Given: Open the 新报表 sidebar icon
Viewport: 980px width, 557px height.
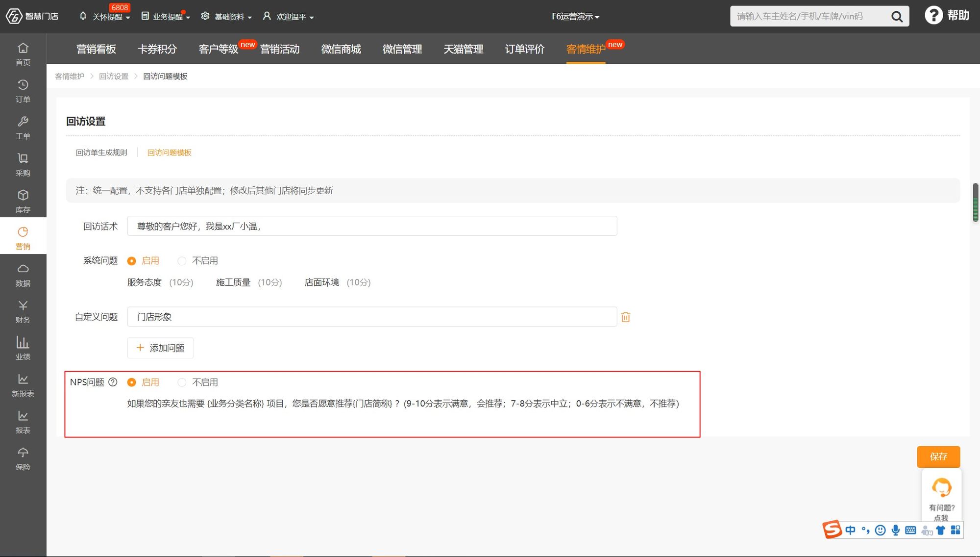Looking at the screenshot, I should pyautogui.click(x=23, y=385).
